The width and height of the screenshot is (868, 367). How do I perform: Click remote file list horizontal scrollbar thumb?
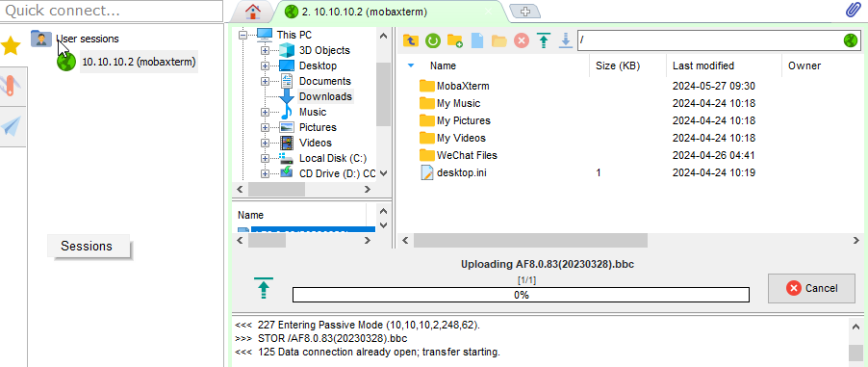[530, 241]
